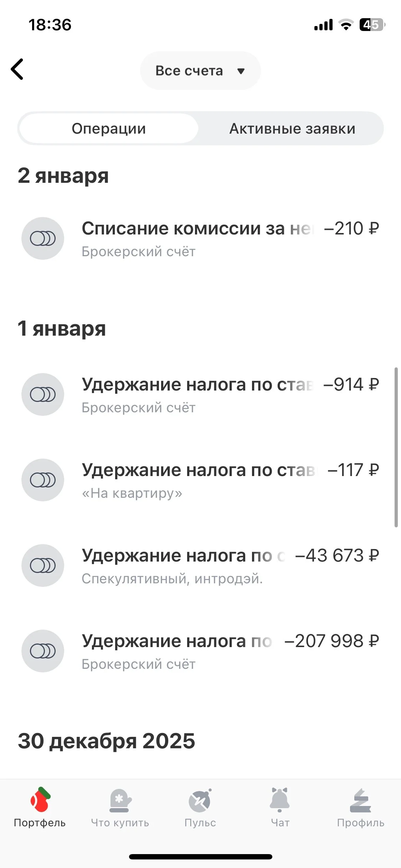The image size is (401, 868).
Task: Tap the coin icon of the Спекулятивный, интродэй operation
Action: point(43,565)
